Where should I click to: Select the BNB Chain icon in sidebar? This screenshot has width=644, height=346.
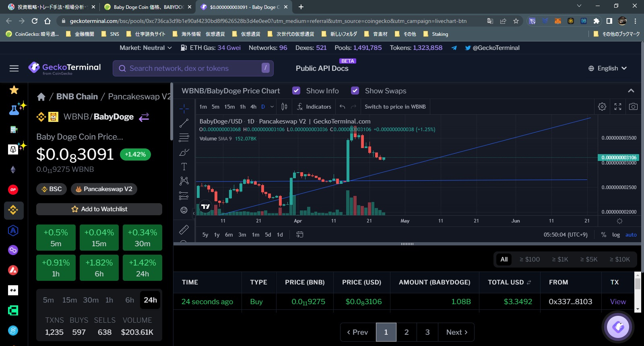pos(14,210)
